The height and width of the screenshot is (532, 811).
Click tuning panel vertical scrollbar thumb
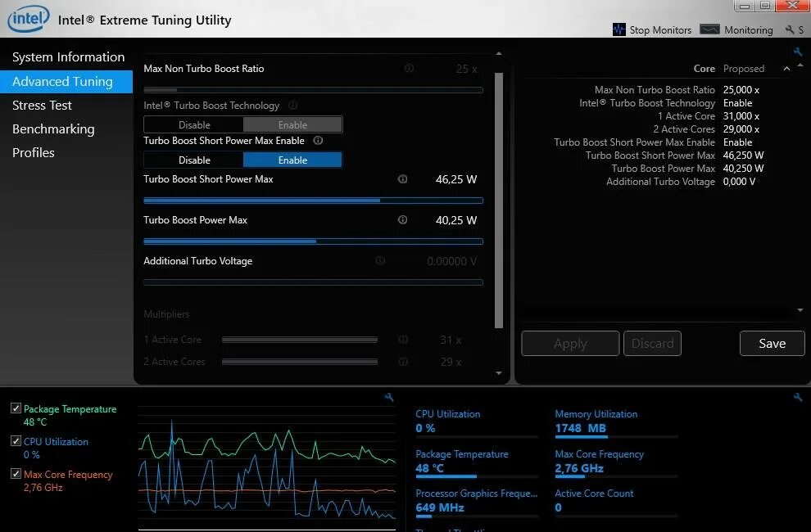coord(499,201)
